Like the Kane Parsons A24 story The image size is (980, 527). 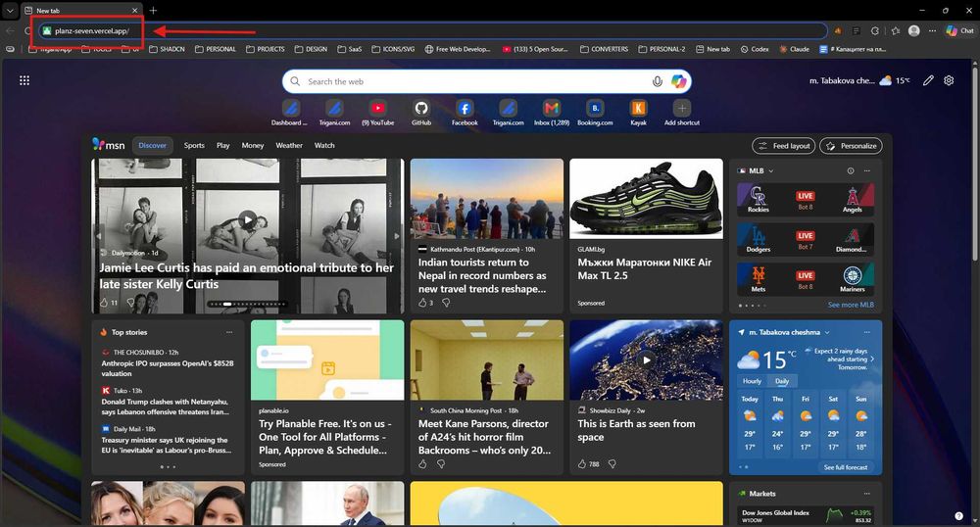[422, 464]
